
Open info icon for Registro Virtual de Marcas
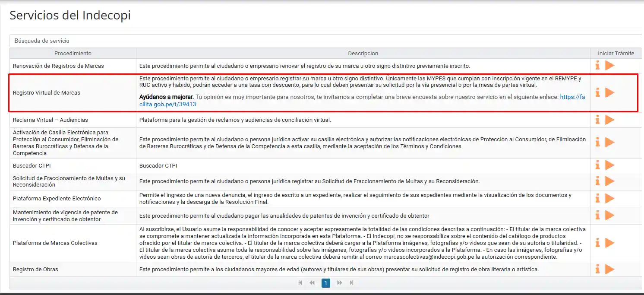(x=598, y=92)
